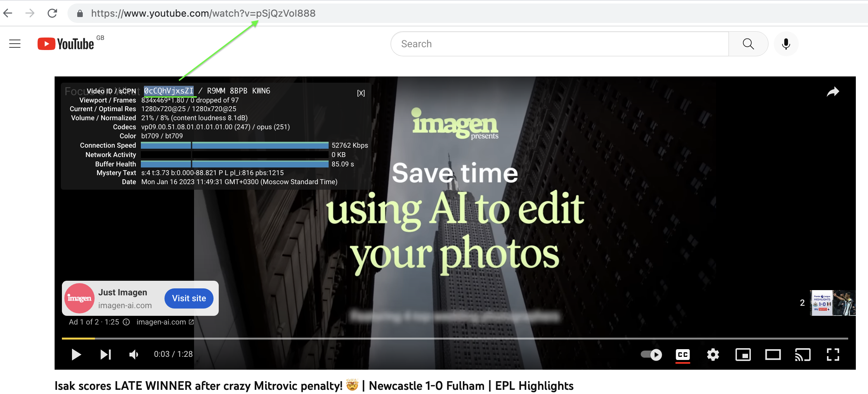Start voice search with microphone
Image resolution: width=868 pixels, height=394 pixels.
coord(786,44)
